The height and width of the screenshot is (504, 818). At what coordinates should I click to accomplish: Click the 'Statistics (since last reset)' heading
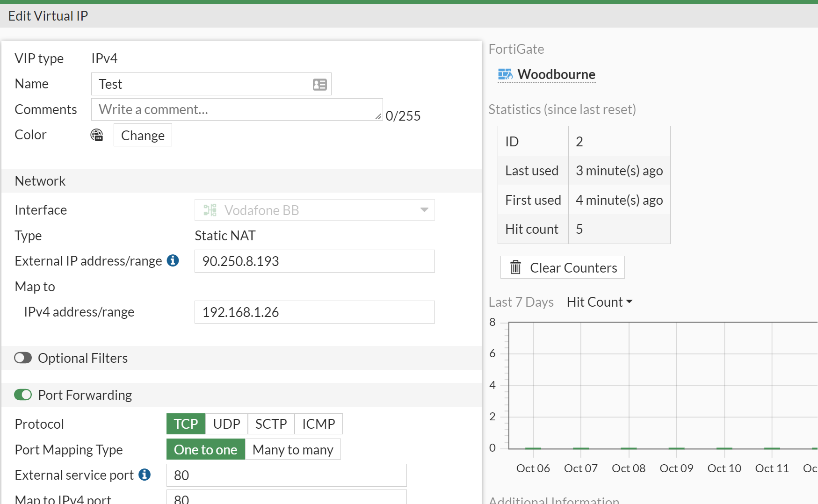tap(562, 109)
